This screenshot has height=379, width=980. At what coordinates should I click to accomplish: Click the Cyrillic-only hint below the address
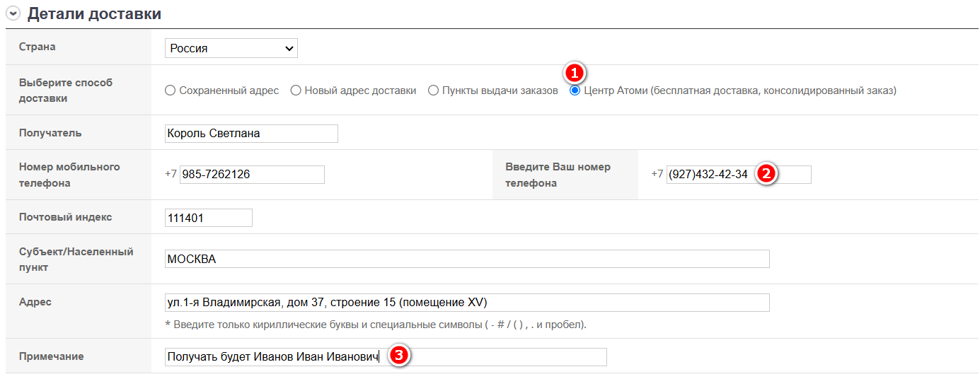[x=375, y=325]
